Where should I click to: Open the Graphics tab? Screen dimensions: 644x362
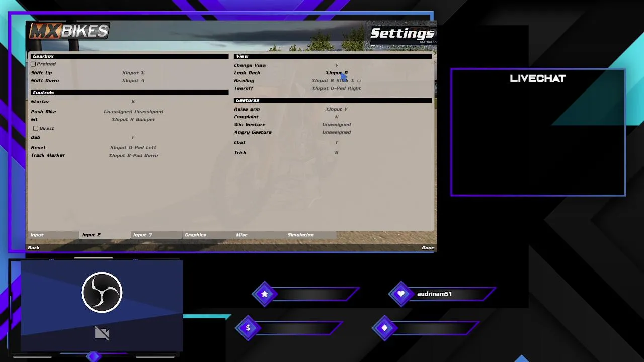[208, 235]
